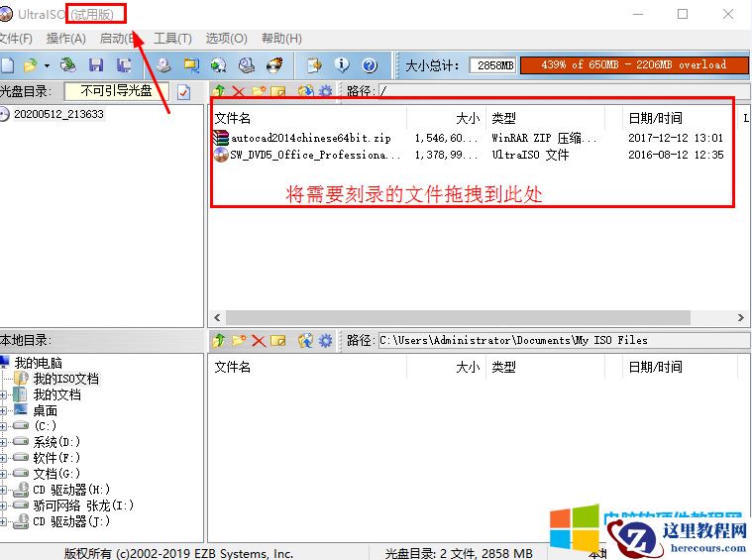
Task: Select 我的ISO文档 in local tree
Action: point(65,379)
